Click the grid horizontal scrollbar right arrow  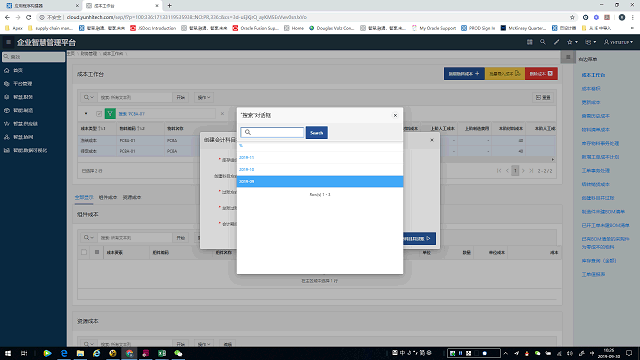click(553, 160)
